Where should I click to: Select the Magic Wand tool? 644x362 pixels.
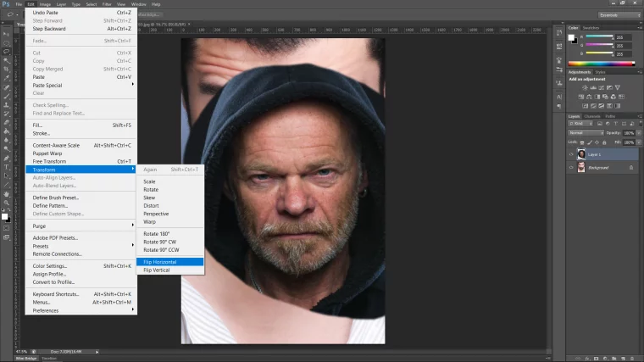pyautogui.click(x=7, y=60)
